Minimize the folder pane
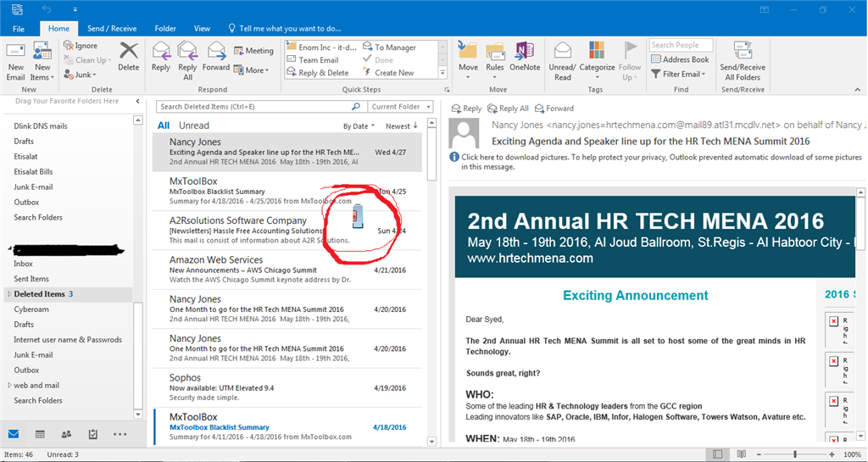The width and height of the screenshot is (868, 462). [x=138, y=101]
